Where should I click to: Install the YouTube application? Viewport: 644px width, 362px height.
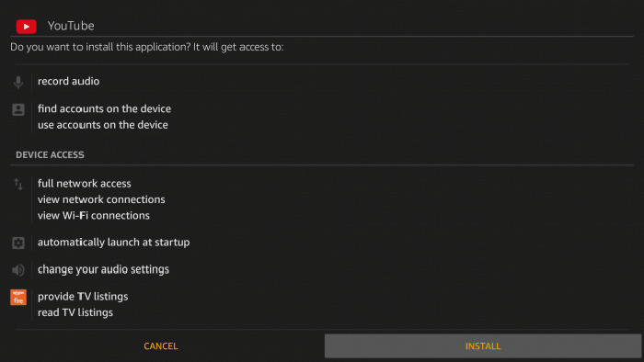tap(483, 346)
